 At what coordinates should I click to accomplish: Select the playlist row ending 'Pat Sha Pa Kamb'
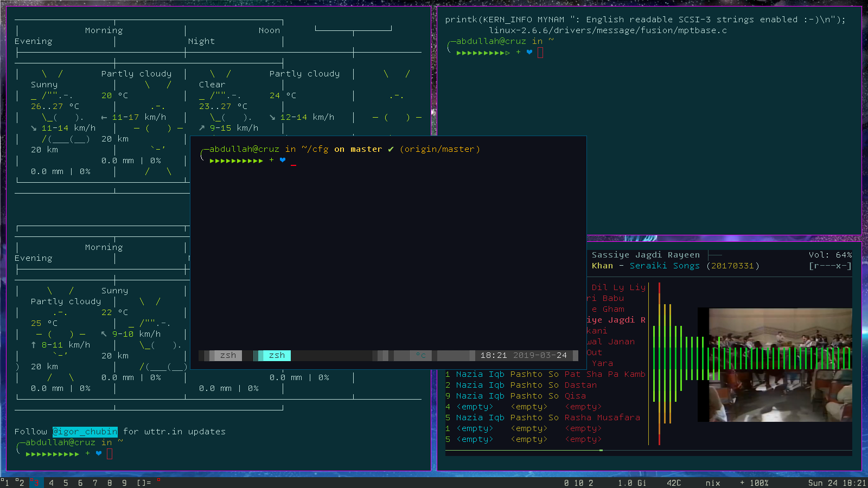click(x=545, y=374)
